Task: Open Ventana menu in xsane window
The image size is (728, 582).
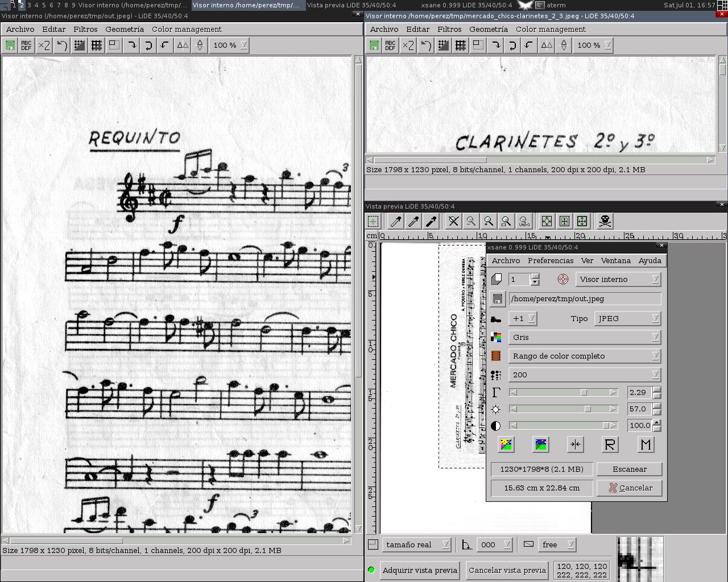Action: [x=616, y=260]
